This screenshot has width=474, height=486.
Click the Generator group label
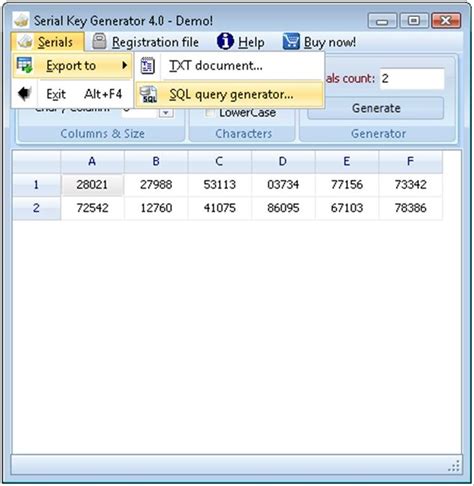[379, 134]
